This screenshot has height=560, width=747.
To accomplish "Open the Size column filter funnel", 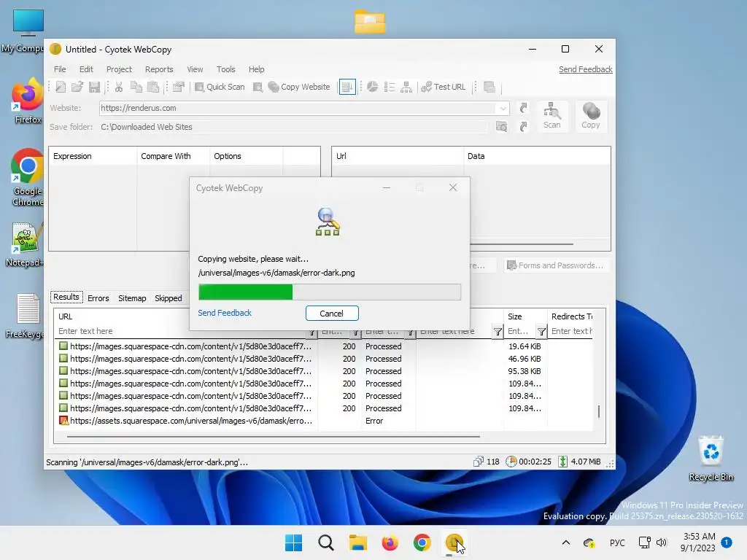I will coord(542,332).
